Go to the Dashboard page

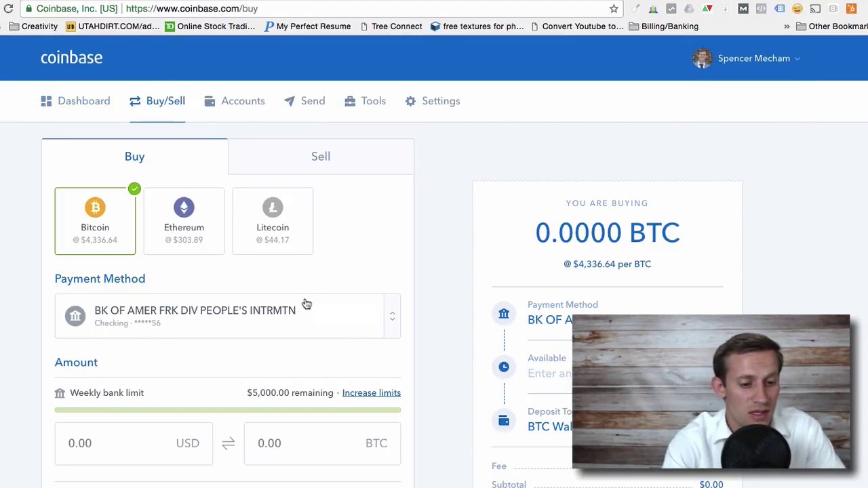tap(75, 101)
